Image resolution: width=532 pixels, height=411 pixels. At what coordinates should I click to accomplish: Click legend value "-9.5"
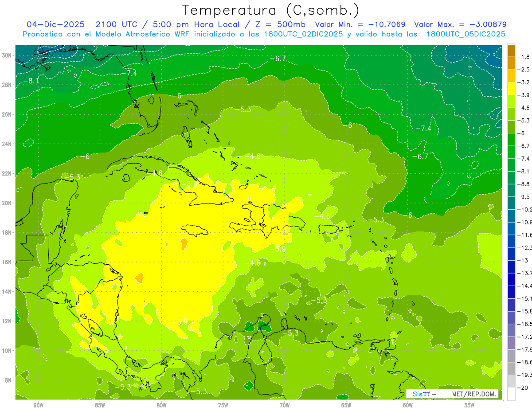524,197
